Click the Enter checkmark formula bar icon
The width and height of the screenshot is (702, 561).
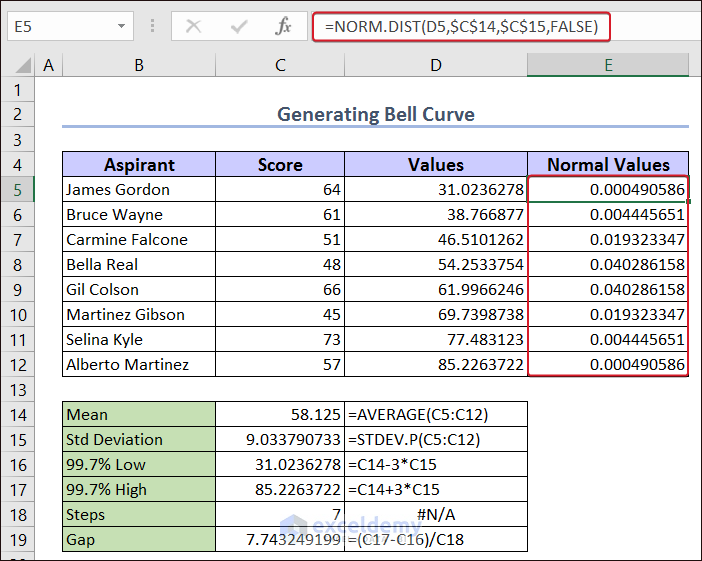coord(238,27)
